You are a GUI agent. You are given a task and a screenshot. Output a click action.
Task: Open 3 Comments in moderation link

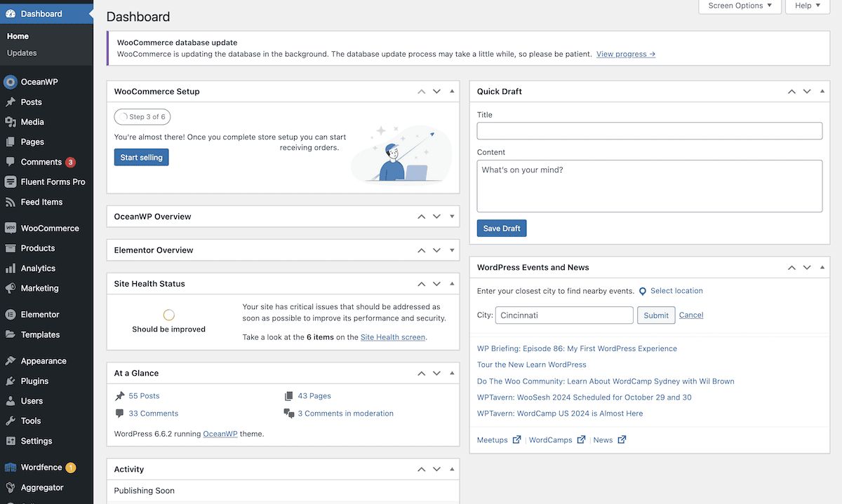coord(345,414)
